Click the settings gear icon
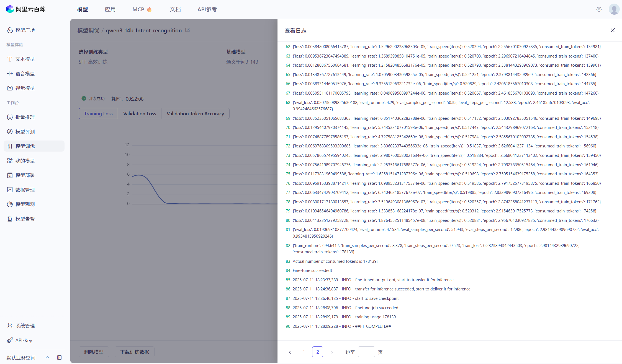622x364 pixels. pyautogui.click(x=599, y=9)
